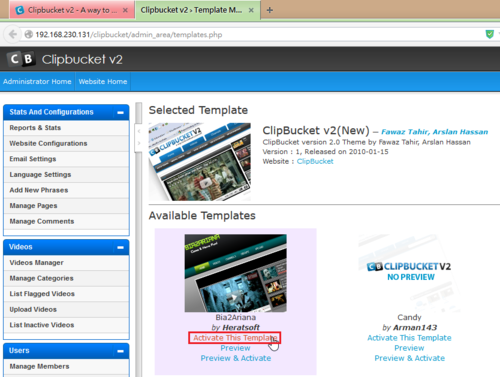Collapse the Videos sidebar panel
Image resolution: width=500 pixels, height=377 pixels.
120,247
